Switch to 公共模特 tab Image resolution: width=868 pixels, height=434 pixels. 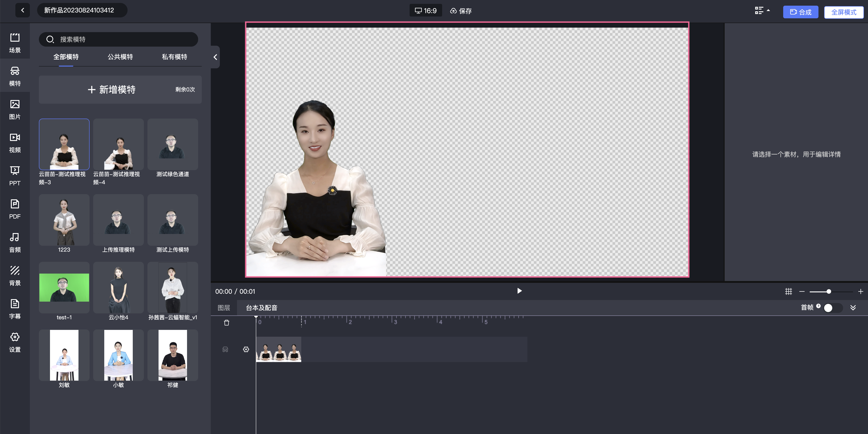coord(120,57)
